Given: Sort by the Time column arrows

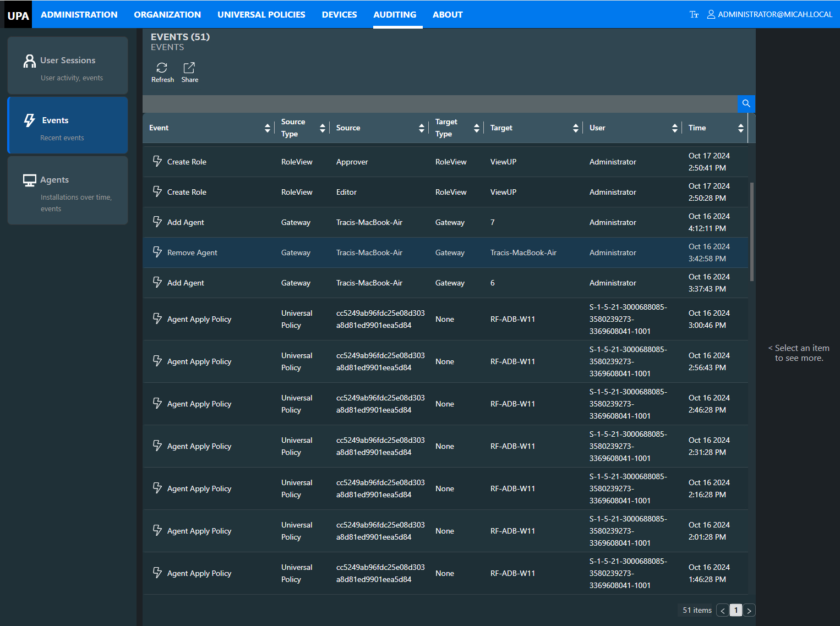Looking at the screenshot, I should (741, 128).
